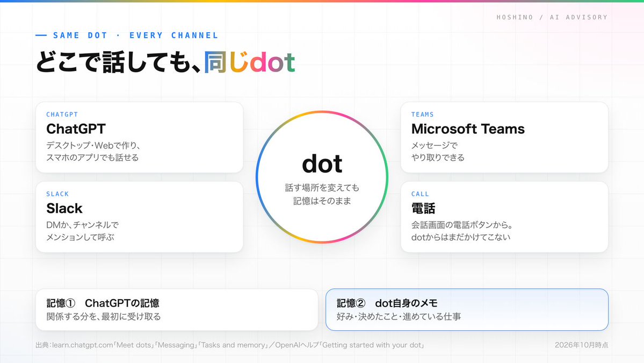Click the '記憶② dot自身のメモ' heading
644x363 pixels.
tap(387, 303)
